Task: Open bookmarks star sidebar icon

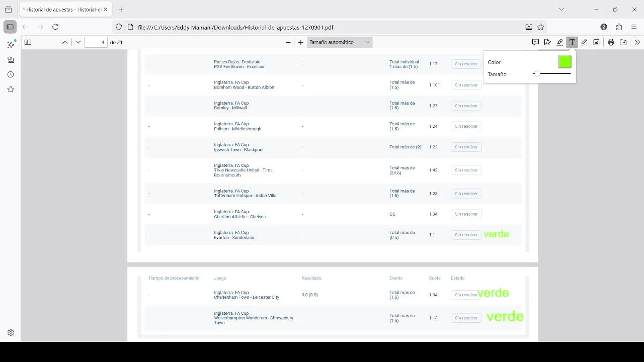Action: 11,89
